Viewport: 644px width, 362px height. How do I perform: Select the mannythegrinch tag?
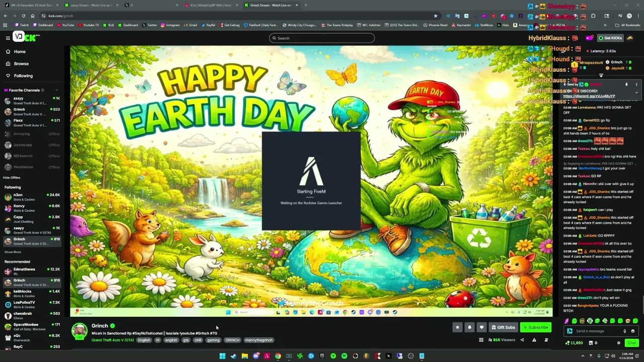tap(259, 340)
